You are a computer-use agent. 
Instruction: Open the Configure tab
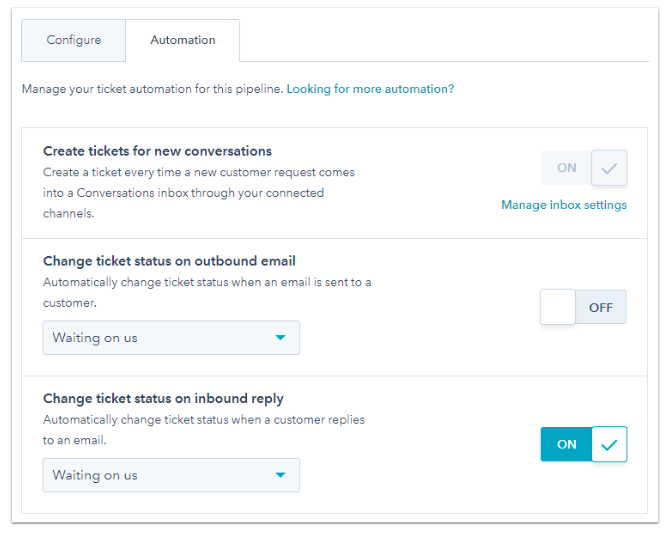coord(74,40)
